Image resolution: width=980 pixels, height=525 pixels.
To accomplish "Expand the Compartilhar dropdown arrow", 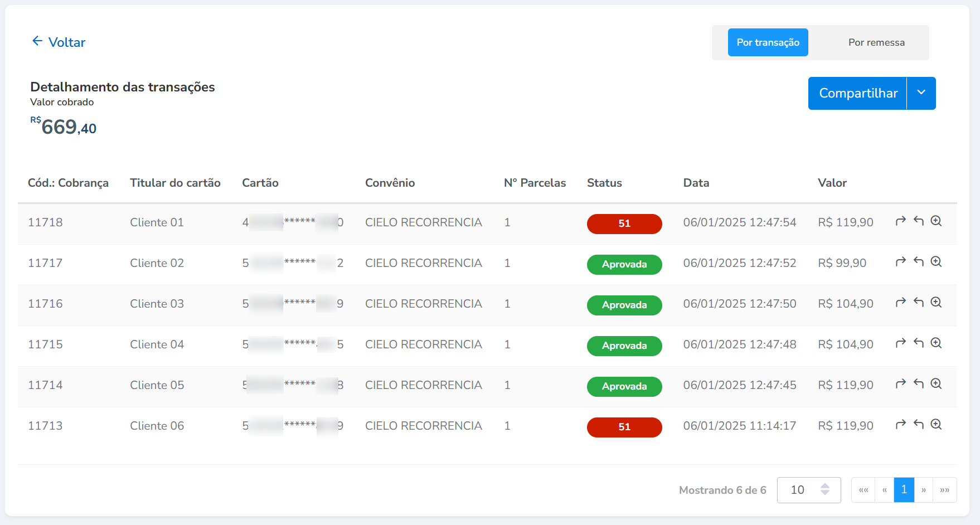I will 921,93.
